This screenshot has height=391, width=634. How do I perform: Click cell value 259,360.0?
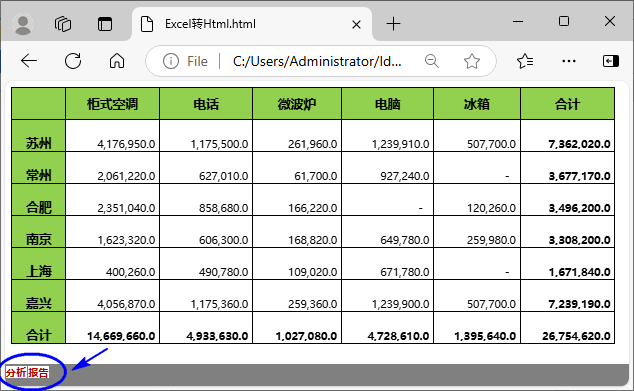[313, 304]
